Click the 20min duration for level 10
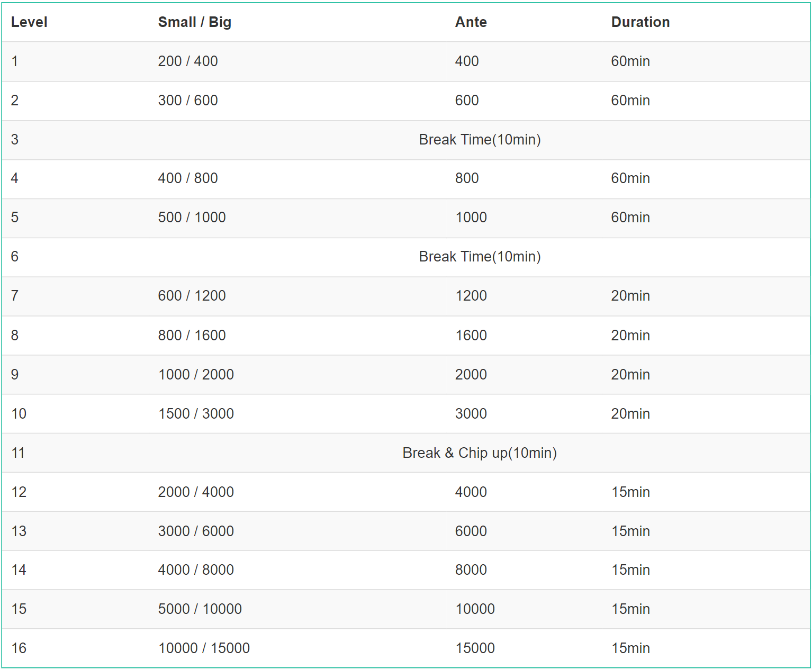The height and width of the screenshot is (669, 812). click(630, 414)
